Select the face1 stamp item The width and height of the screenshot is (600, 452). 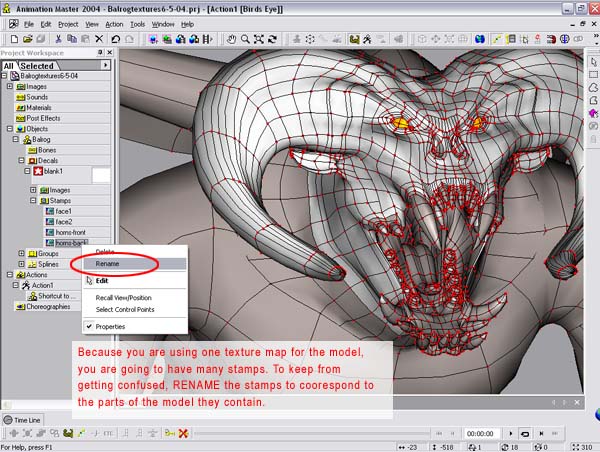click(x=64, y=212)
